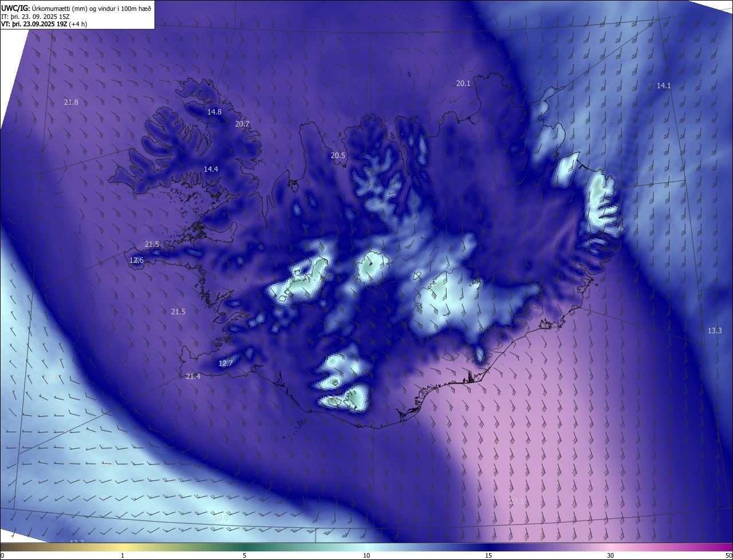The height and width of the screenshot is (560, 733).
Task: Select the initial time 'IT: þri. 23. 09. 2025 15Z'
Action: point(36,16)
